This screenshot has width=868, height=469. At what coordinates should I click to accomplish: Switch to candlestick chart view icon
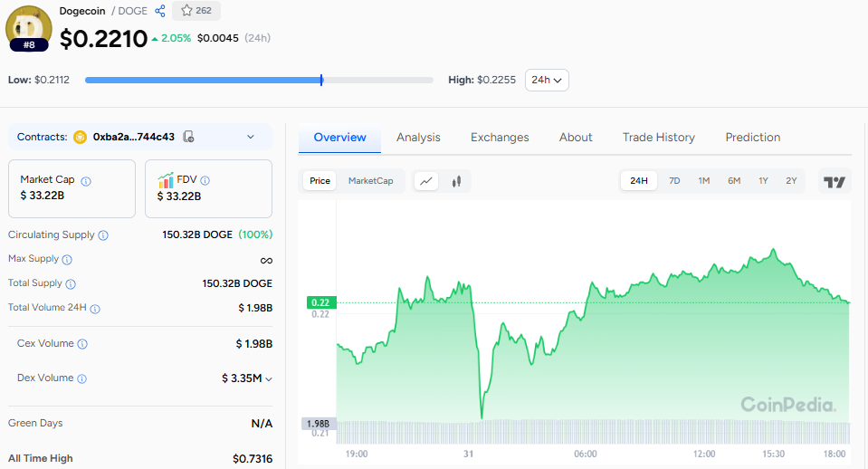tap(456, 181)
